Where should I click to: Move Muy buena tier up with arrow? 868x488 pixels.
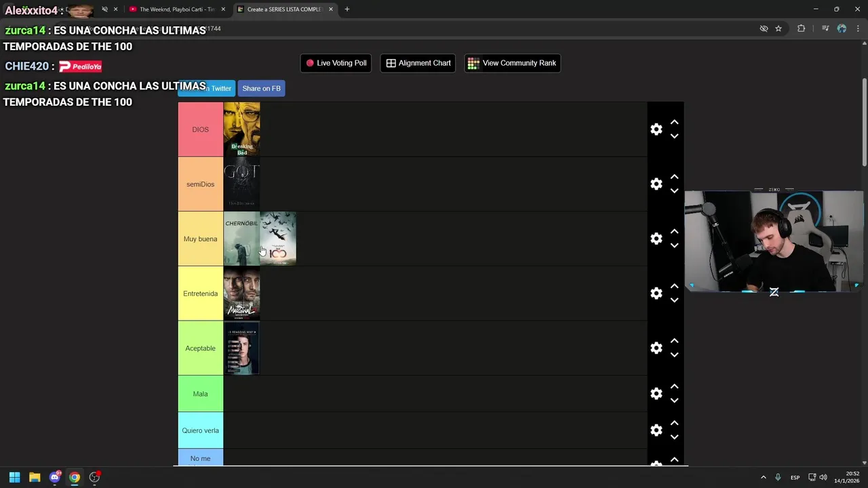[674, 232]
